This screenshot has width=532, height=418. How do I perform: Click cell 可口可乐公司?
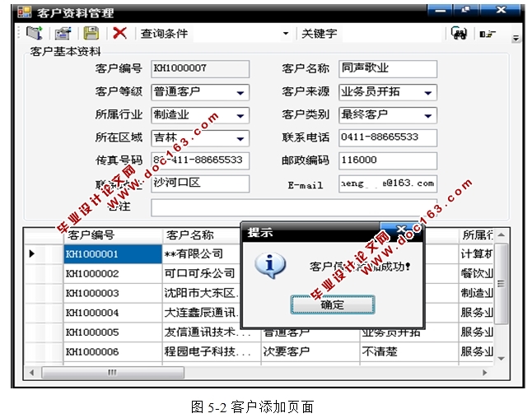click(x=199, y=273)
